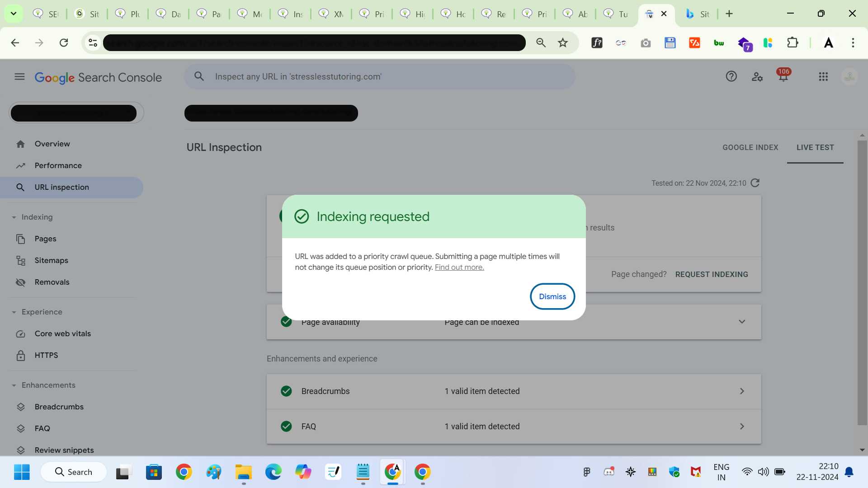
Task: Expand the Page availability row chevron
Action: click(742, 322)
